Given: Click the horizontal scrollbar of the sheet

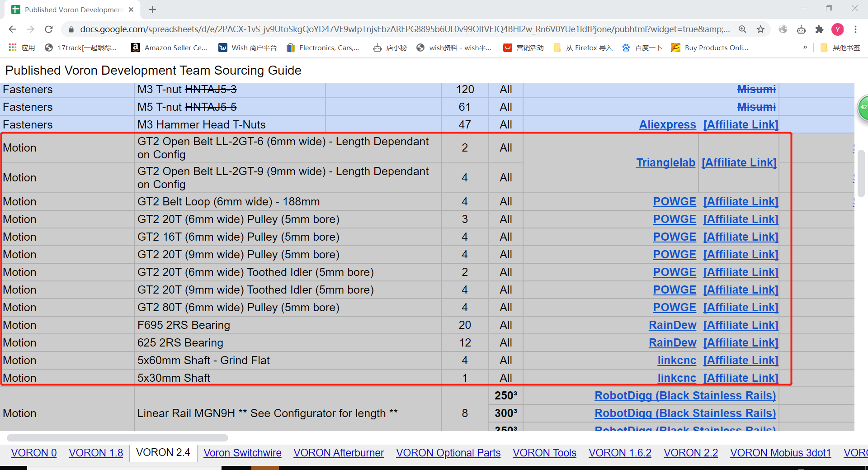Looking at the screenshot, I should (x=118, y=438).
